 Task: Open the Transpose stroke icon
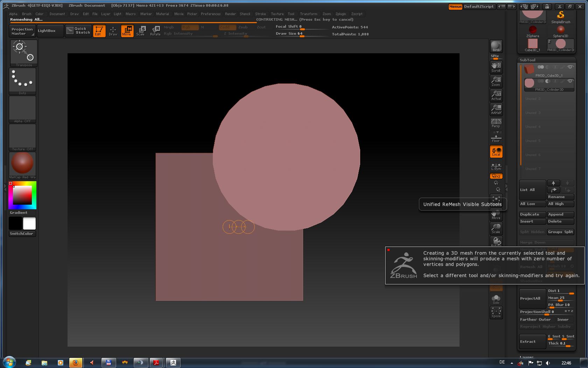pos(23,53)
